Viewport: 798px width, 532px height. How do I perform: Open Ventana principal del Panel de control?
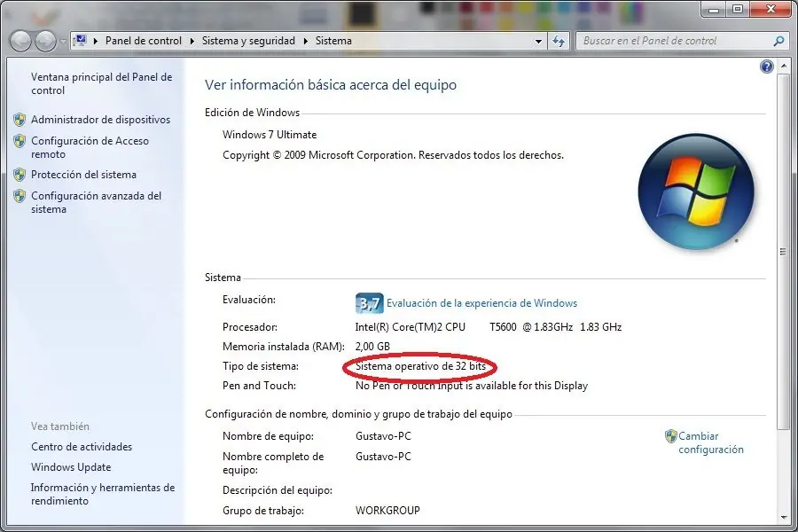coord(101,83)
